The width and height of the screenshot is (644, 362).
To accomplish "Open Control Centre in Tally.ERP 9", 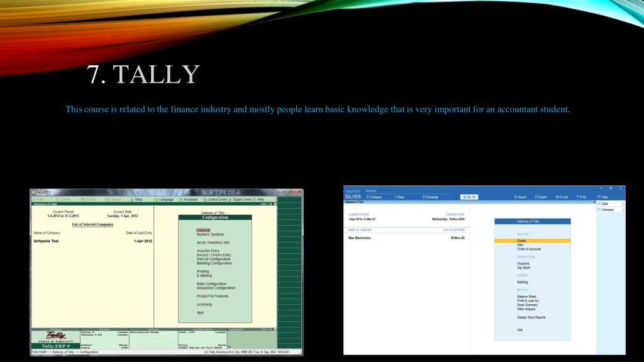I will (x=215, y=199).
